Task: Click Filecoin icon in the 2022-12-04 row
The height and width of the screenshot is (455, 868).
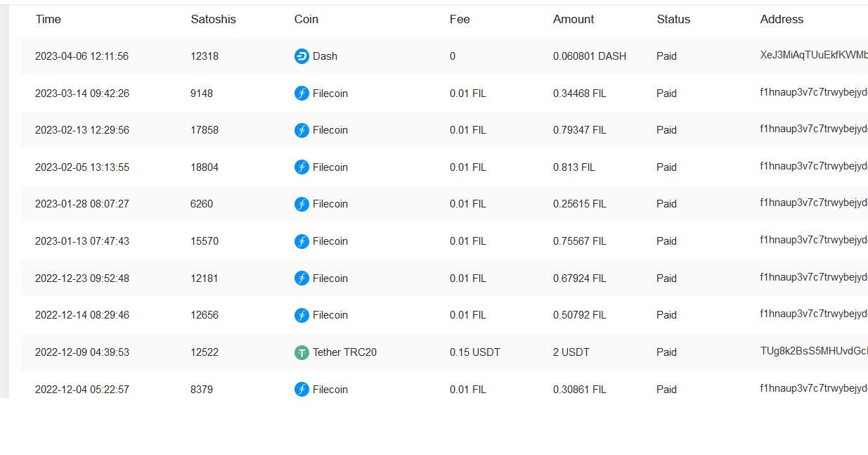Action: coord(302,390)
